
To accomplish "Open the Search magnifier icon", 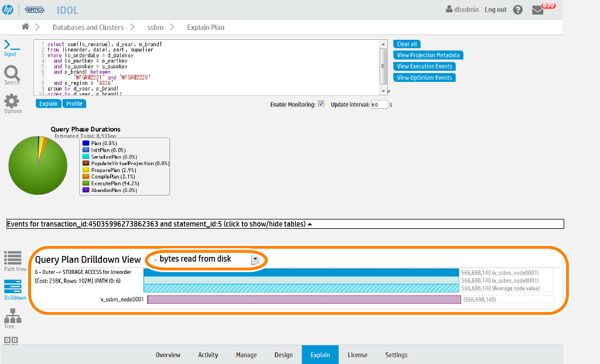I will tap(12, 74).
